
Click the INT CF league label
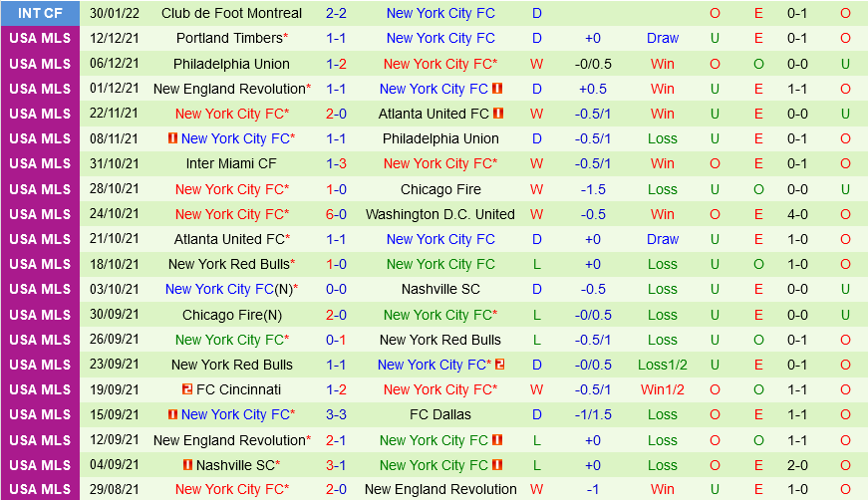tap(40, 13)
